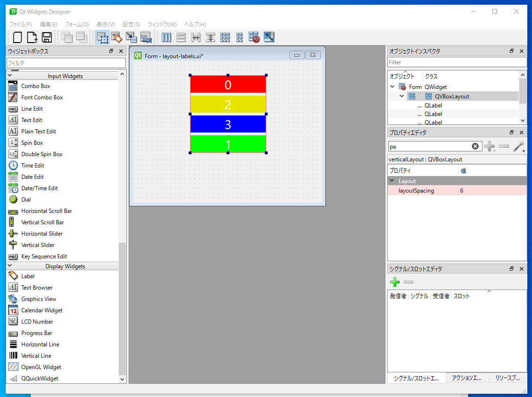Close the Signal/Slot Editor panel
This screenshot has width=532, height=397.
[x=522, y=269]
